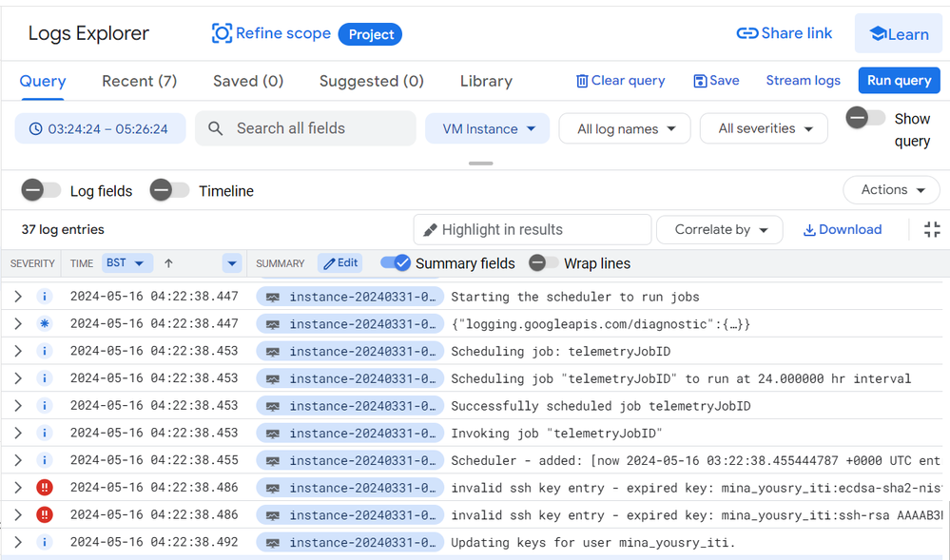Image resolution: width=950 pixels, height=560 pixels.
Task: Run the query
Action: pyautogui.click(x=899, y=81)
